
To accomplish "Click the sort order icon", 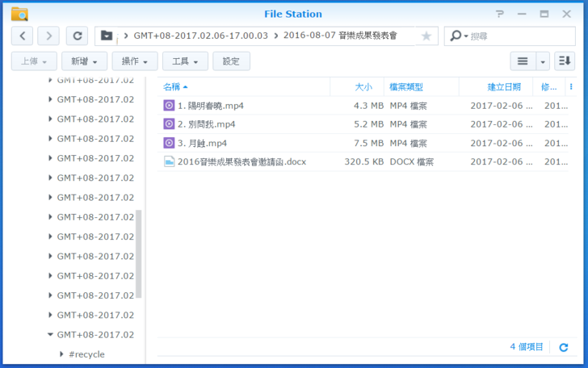I will (564, 61).
